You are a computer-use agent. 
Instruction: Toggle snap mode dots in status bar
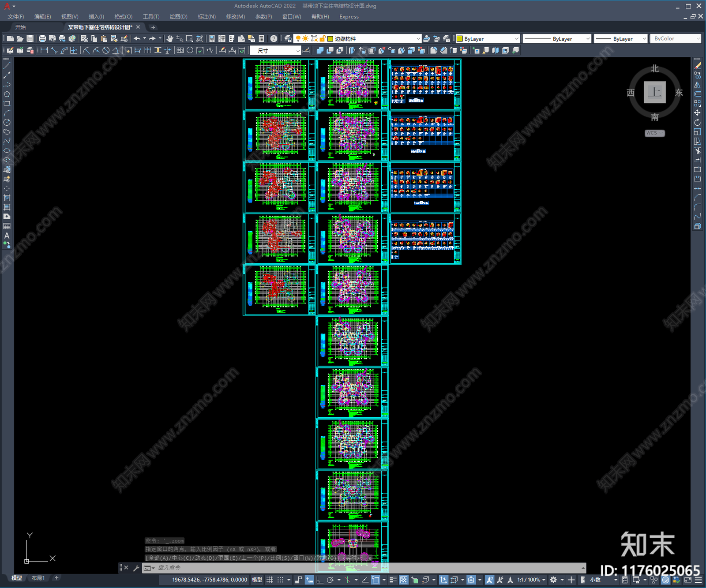coord(280,580)
